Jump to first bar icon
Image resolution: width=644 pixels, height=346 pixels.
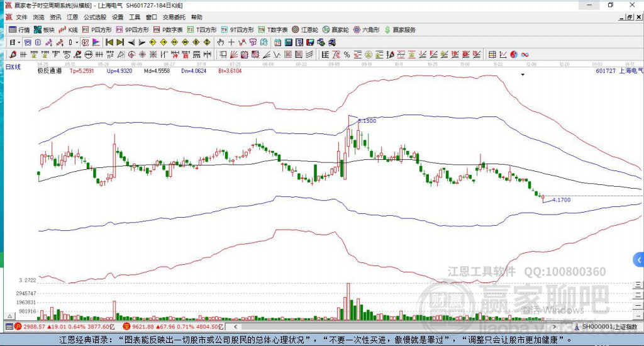[x=109, y=42]
